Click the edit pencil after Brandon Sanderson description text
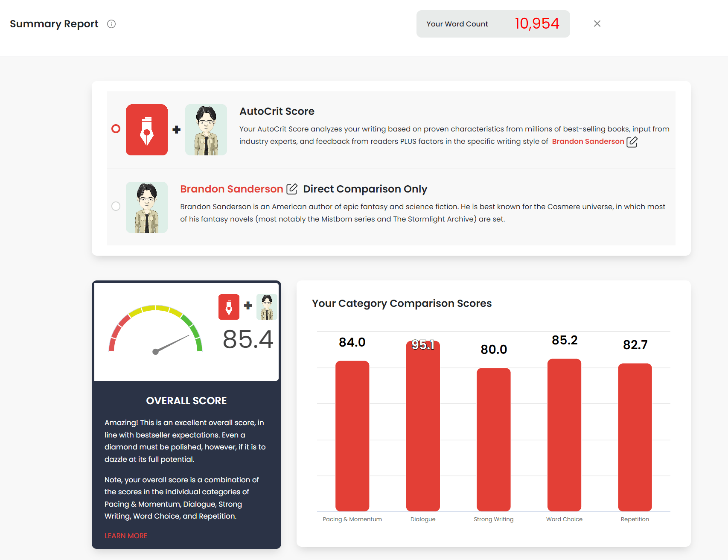 pyautogui.click(x=633, y=142)
